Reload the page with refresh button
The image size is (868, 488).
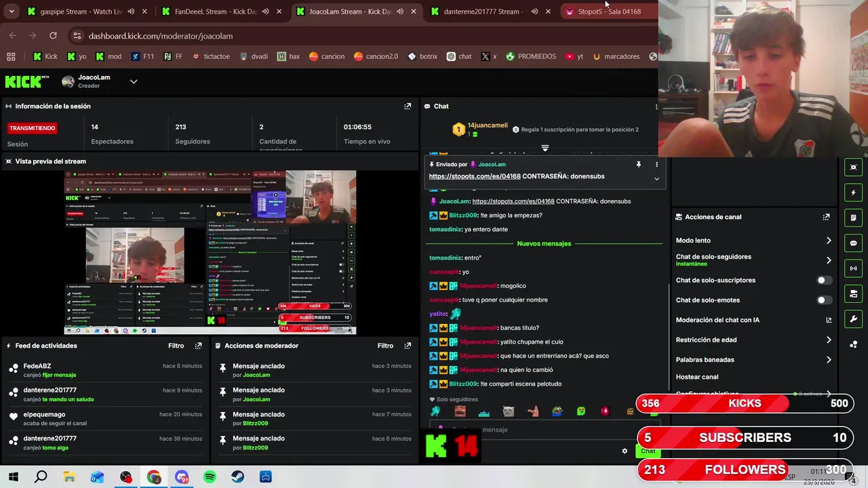pyautogui.click(x=53, y=36)
